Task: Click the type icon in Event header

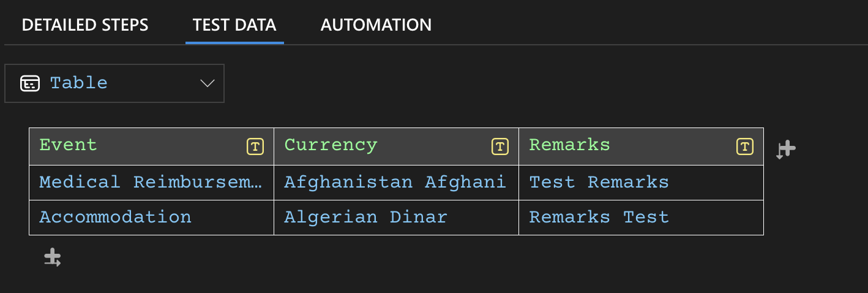Action: click(255, 146)
